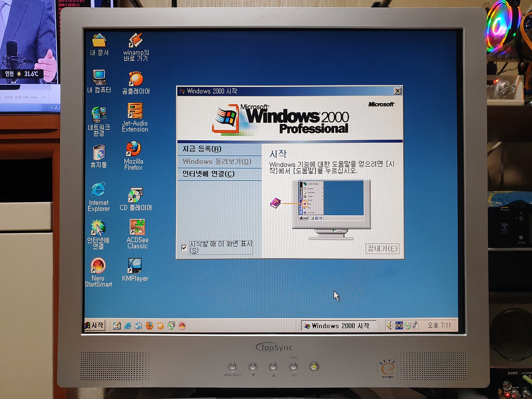Open the 시작 Start button
The height and width of the screenshot is (399, 532).
coord(95,325)
